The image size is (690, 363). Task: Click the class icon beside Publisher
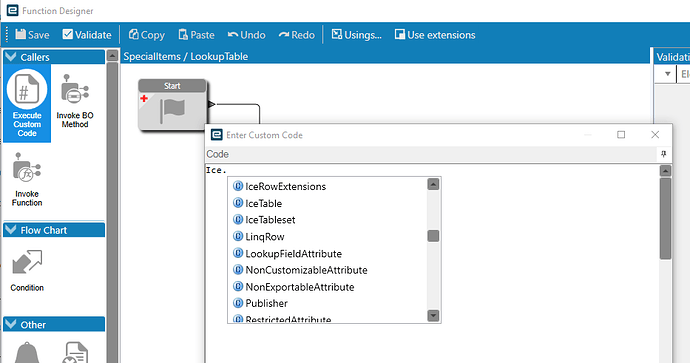coord(238,303)
